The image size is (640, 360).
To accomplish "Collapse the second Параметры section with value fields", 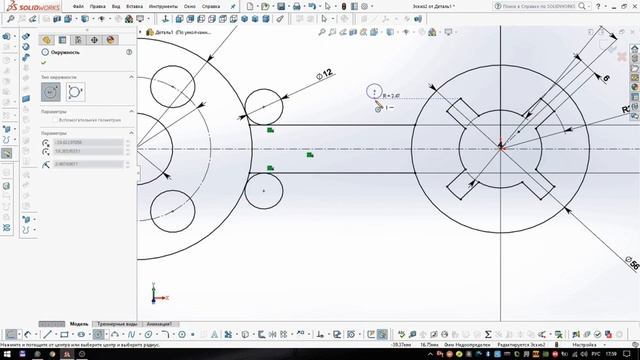I will click(x=131, y=133).
